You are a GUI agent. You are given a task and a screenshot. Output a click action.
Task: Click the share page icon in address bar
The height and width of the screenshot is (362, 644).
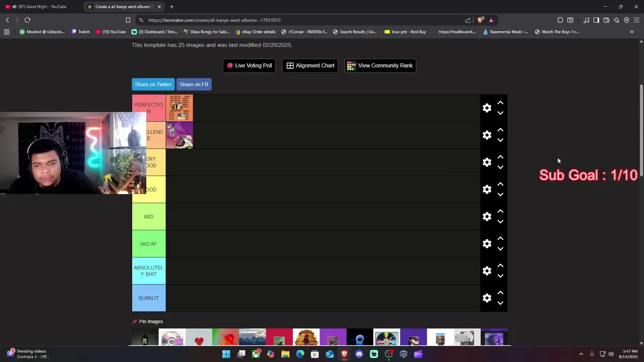tap(468, 20)
